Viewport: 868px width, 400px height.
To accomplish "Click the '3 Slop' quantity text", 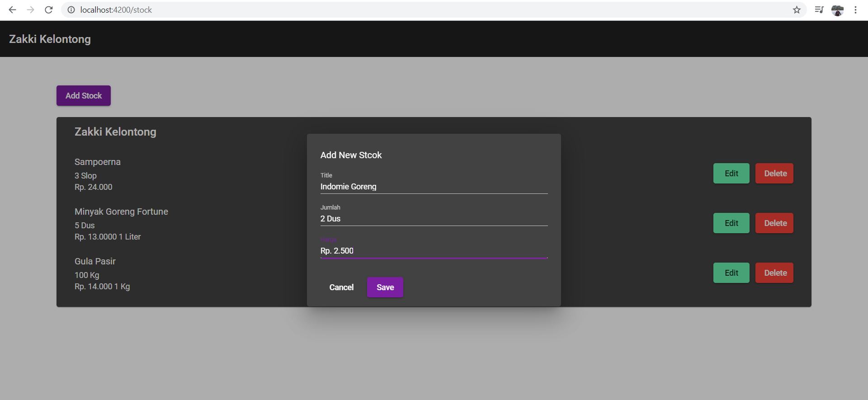I will tap(85, 175).
